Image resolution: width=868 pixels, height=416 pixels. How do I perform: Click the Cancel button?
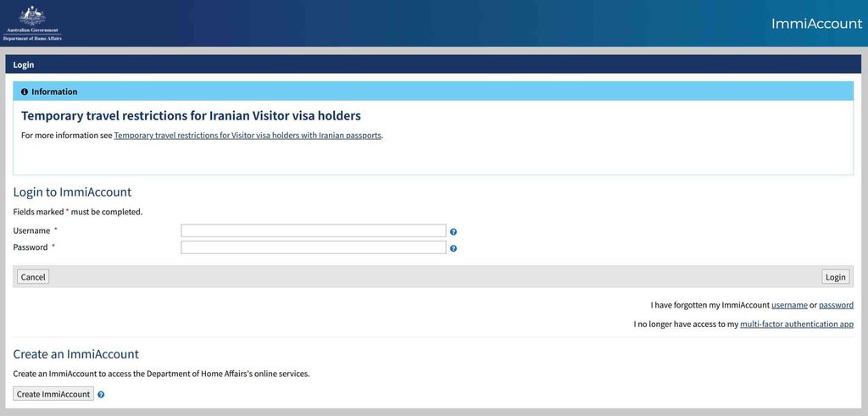pyautogui.click(x=33, y=277)
